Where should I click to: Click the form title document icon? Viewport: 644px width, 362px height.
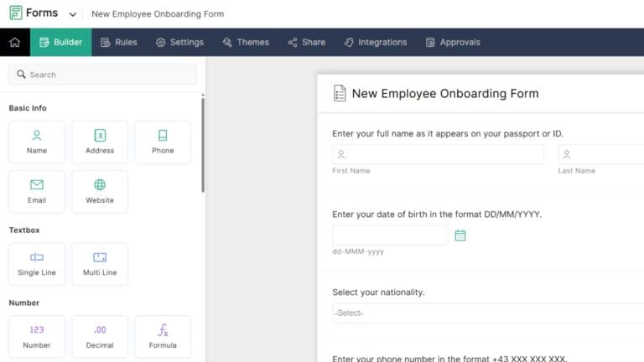pyautogui.click(x=340, y=93)
